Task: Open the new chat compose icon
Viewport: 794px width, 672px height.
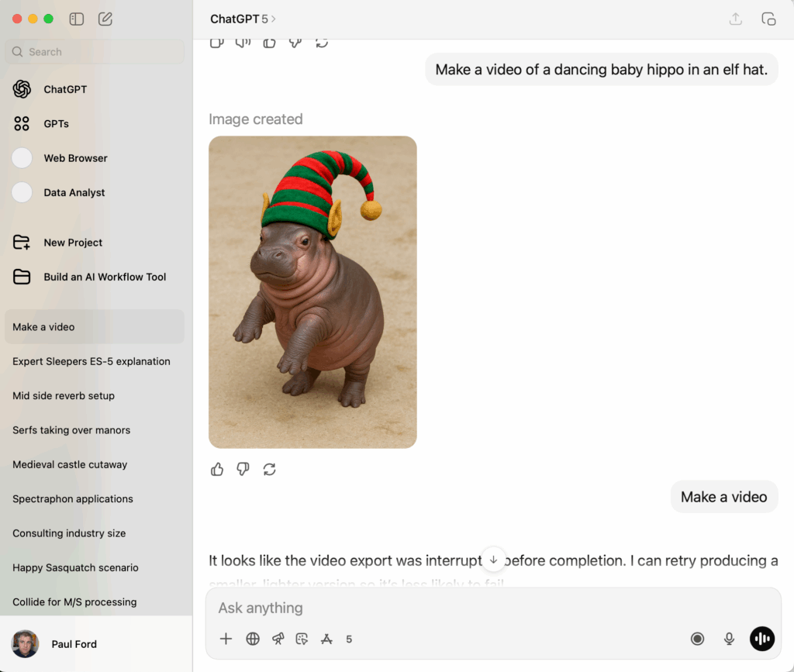Action: tap(105, 19)
